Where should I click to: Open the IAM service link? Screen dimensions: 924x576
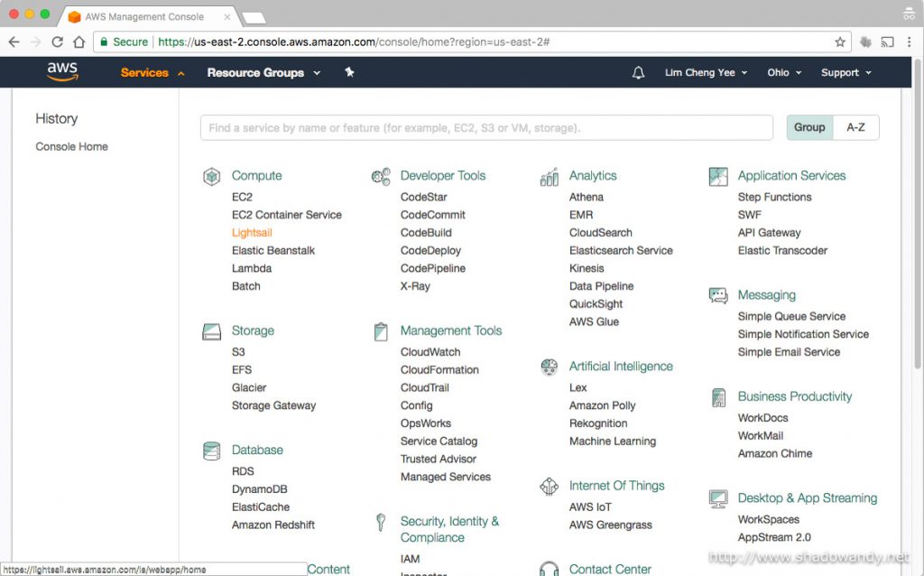click(x=411, y=559)
